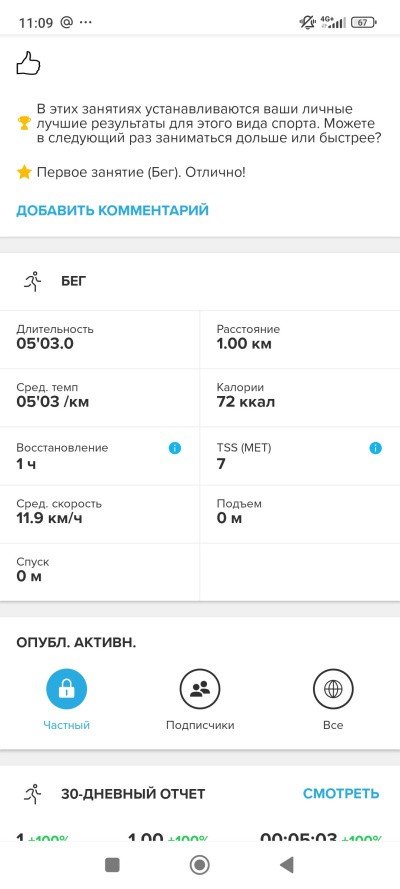Tap the running figure icon beside БЕГ
The width and height of the screenshot is (400, 889).
pos(33,281)
